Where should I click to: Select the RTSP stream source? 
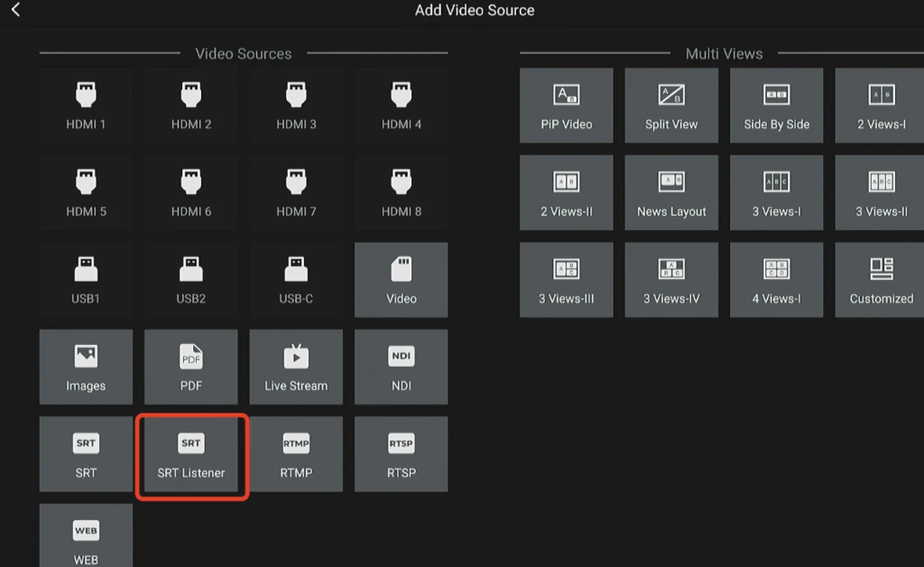[402, 454]
